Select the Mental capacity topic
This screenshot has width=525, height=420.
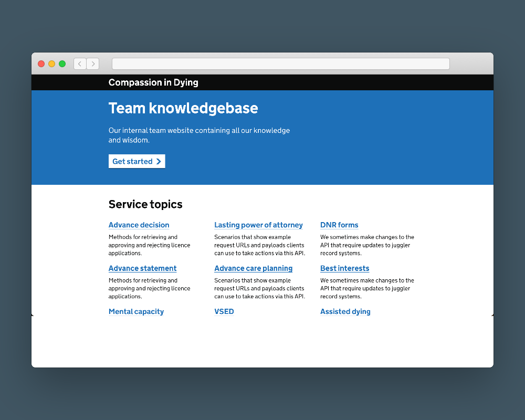point(136,311)
